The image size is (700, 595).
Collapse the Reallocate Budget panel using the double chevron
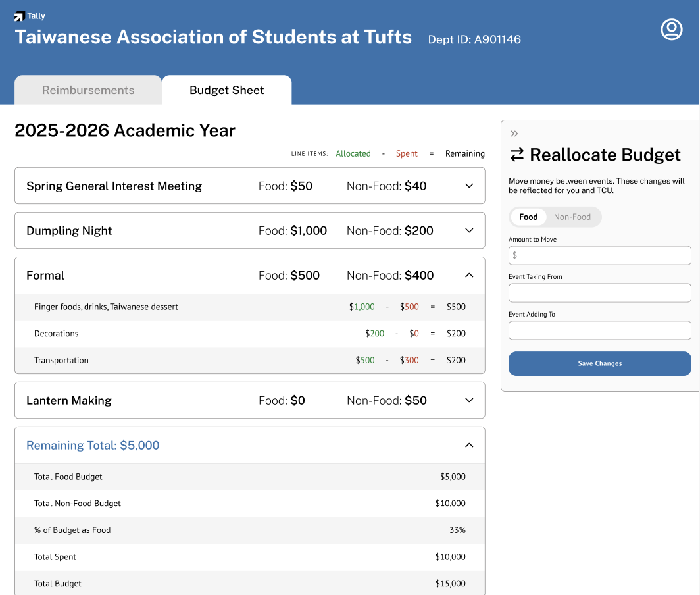(x=514, y=134)
